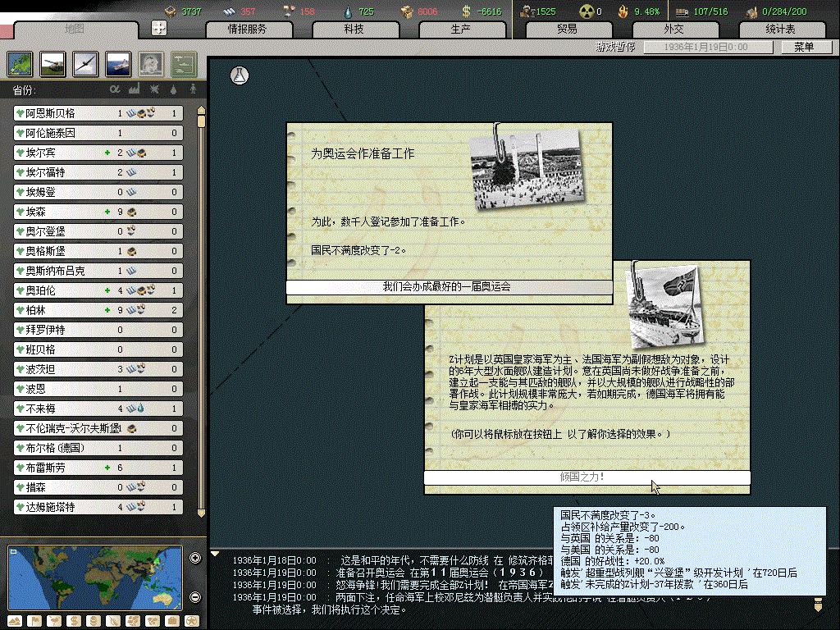The height and width of the screenshot is (630, 840).
Task: Switch to terrain map mode mountain icon
Action: pyautogui.click(x=15, y=620)
